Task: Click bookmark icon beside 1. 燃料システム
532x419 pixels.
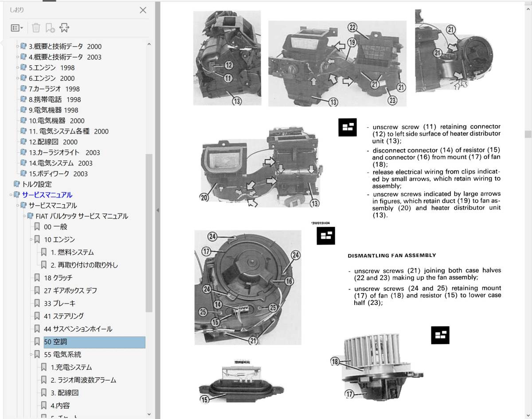Action: 44,252
